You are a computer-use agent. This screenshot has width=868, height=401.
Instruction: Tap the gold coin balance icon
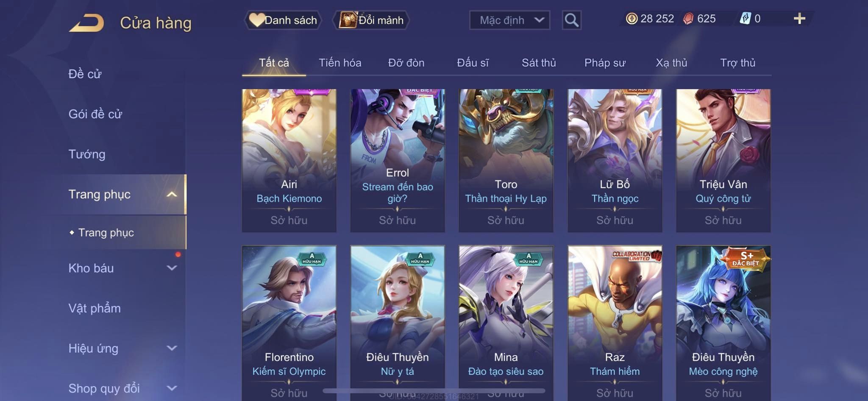[632, 19]
